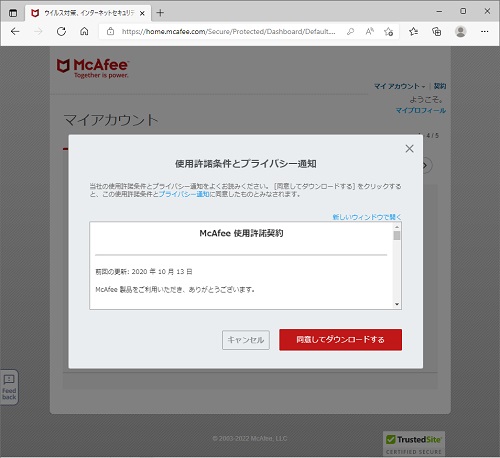Click the McAfee 使用許諾契約 heading text
This screenshot has height=458, width=500.
[x=241, y=233]
